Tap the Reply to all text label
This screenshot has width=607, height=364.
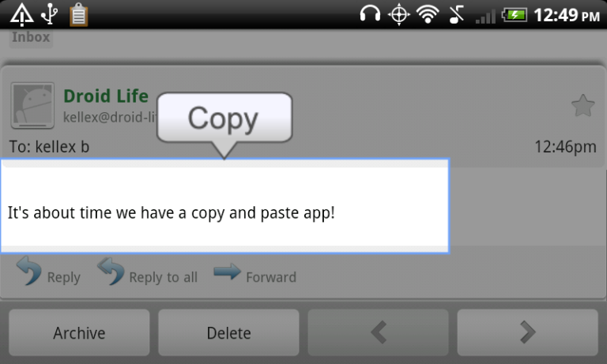[x=164, y=277]
